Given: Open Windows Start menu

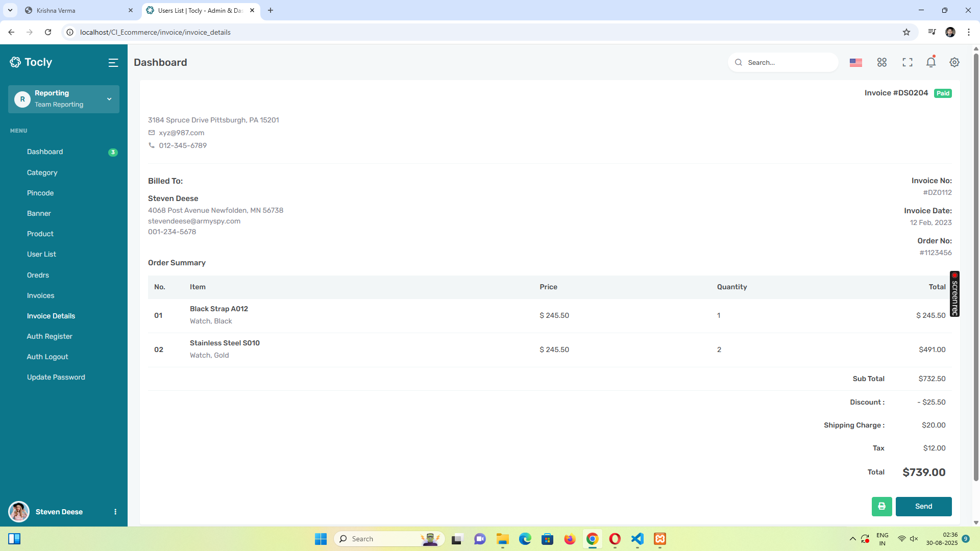Looking at the screenshot, I should pyautogui.click(x=321, y=539).
